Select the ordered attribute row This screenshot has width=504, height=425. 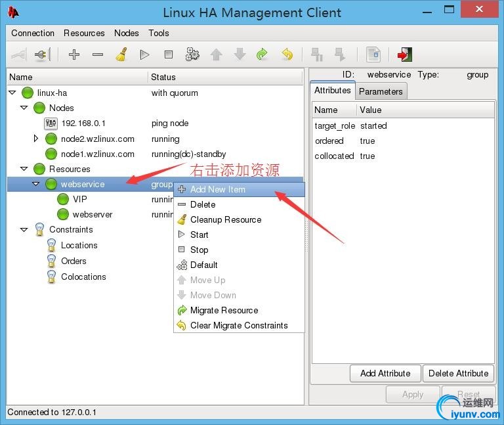click(403, 141)
